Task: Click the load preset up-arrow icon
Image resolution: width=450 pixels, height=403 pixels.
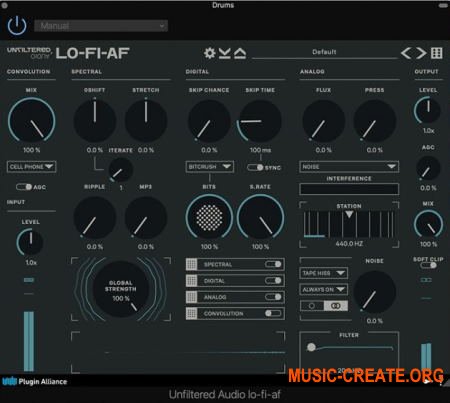Action: coord(240,53)
